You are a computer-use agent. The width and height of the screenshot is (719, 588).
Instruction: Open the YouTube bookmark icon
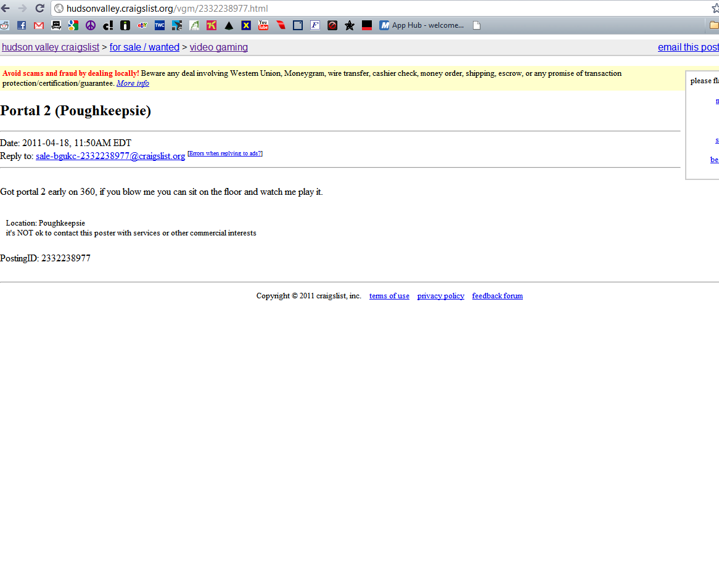263,25
